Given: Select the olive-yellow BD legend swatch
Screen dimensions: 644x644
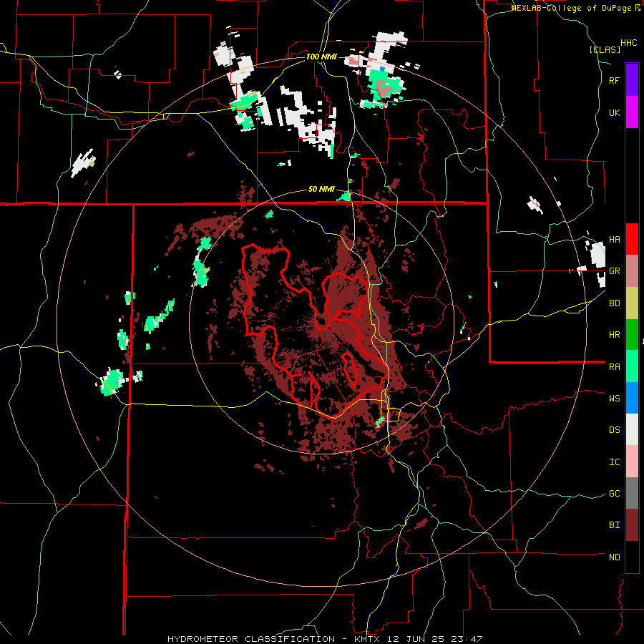Looking at the screenshot, I should 632,303.
